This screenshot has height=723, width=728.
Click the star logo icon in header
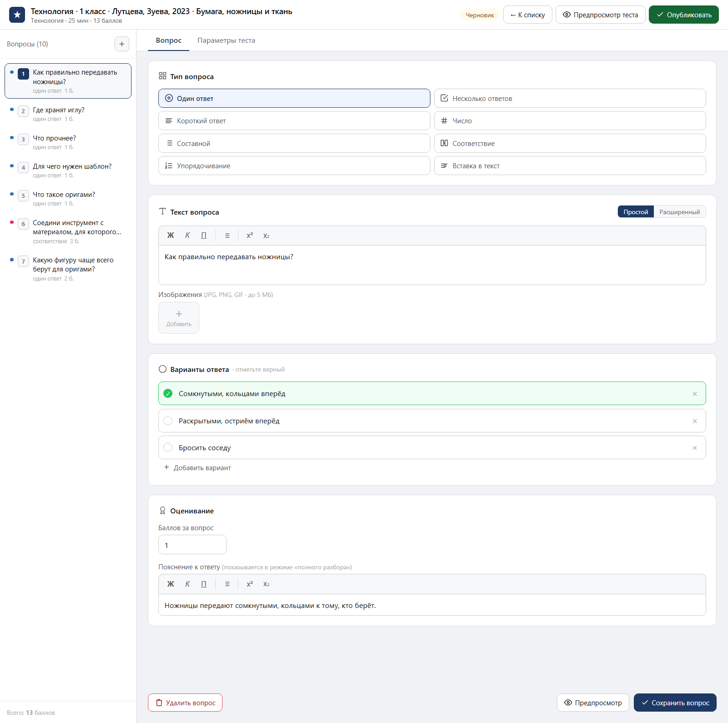click(x=17, y=15)
